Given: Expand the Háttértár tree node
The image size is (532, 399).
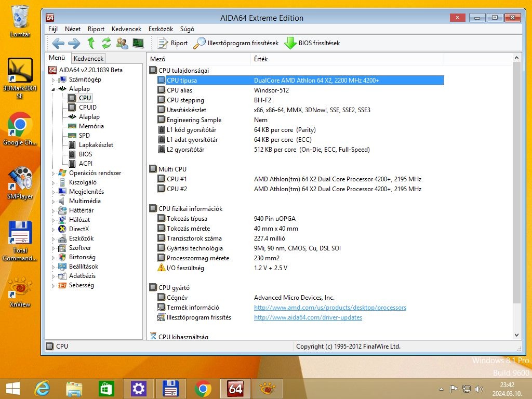Looking at the screenshot, I should pos(54,211).
